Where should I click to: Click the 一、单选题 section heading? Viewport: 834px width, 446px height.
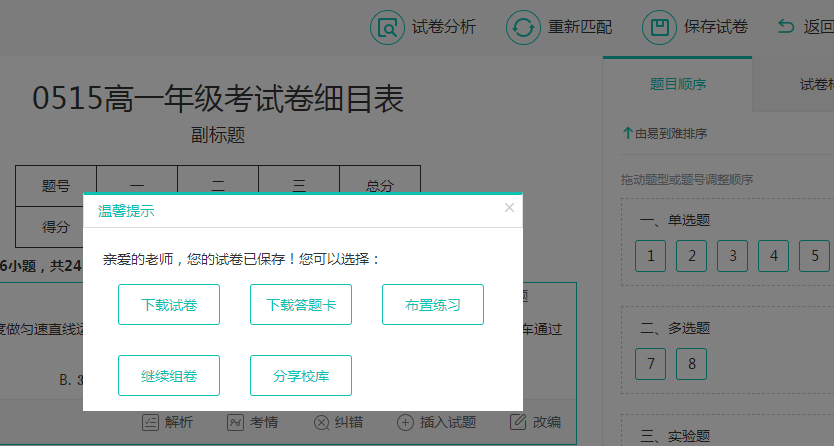click(675, 220)
